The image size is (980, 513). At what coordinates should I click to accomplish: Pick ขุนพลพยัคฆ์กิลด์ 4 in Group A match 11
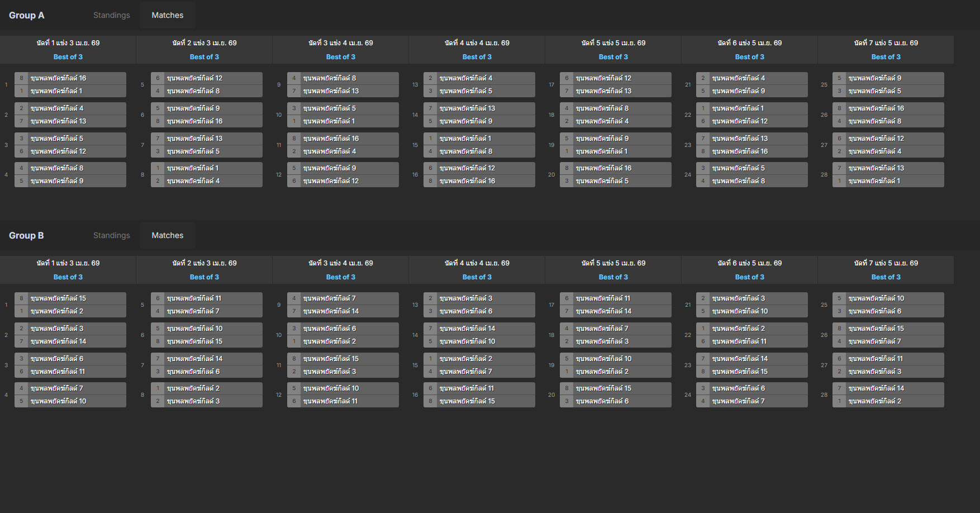pyautogui.click(x=343, y=151)
